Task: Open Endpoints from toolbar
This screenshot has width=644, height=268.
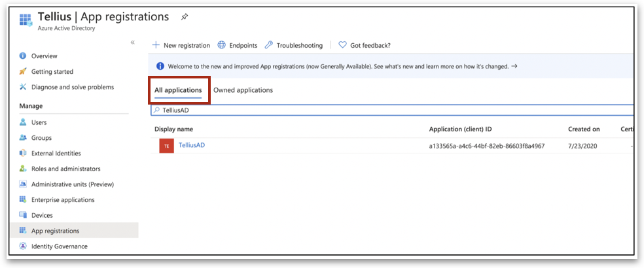Action: pyautogui.click(x=243, y=46)
